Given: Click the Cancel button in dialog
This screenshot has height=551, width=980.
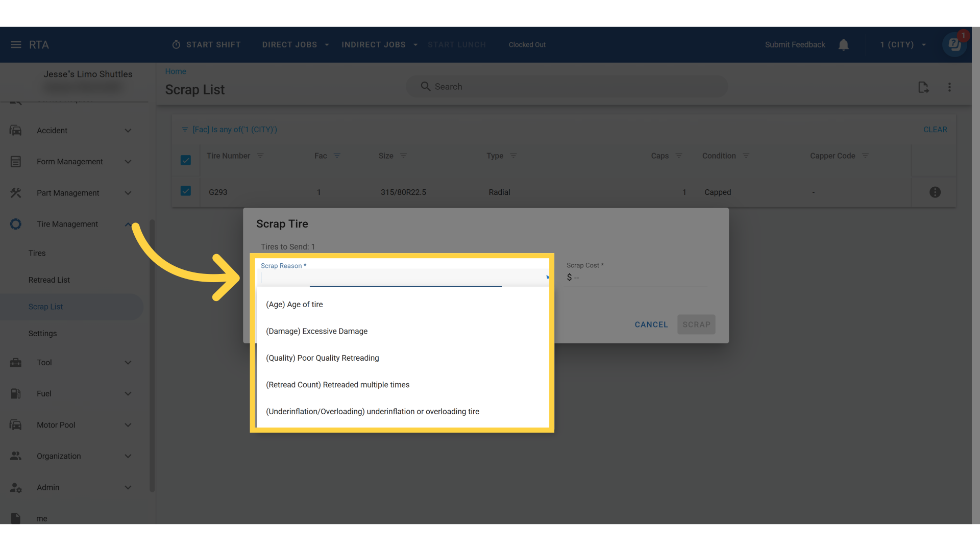Looking at the screenshot, I should 651,324.
